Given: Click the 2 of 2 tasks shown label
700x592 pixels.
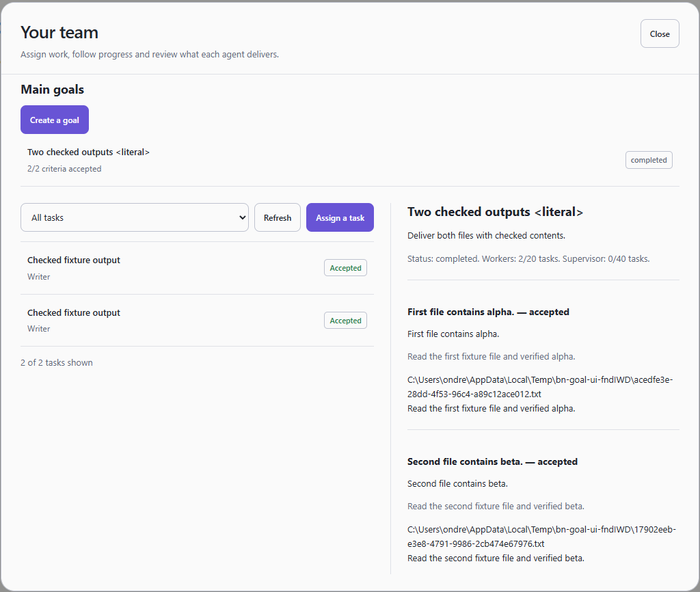Looking at the screenshot, I should pos(57,362).
